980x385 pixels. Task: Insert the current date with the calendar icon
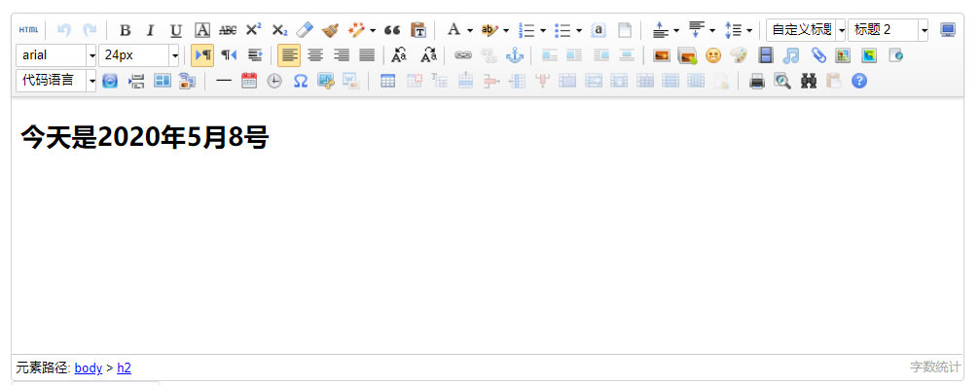coord(249,81)
